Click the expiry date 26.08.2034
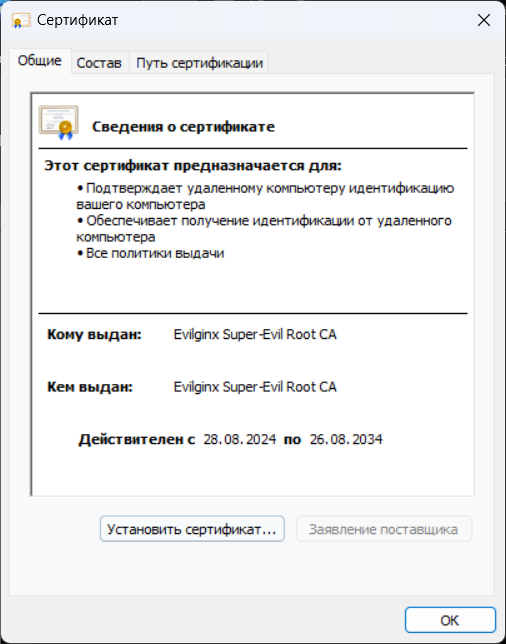The height and width of the screenshot is (644, 506). [346, 439]
